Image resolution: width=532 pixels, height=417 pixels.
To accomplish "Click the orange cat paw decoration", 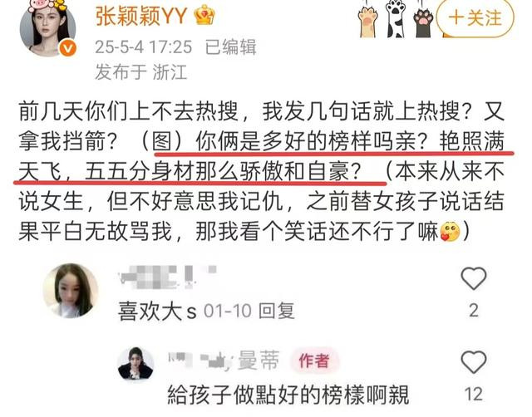I will 369,19.
